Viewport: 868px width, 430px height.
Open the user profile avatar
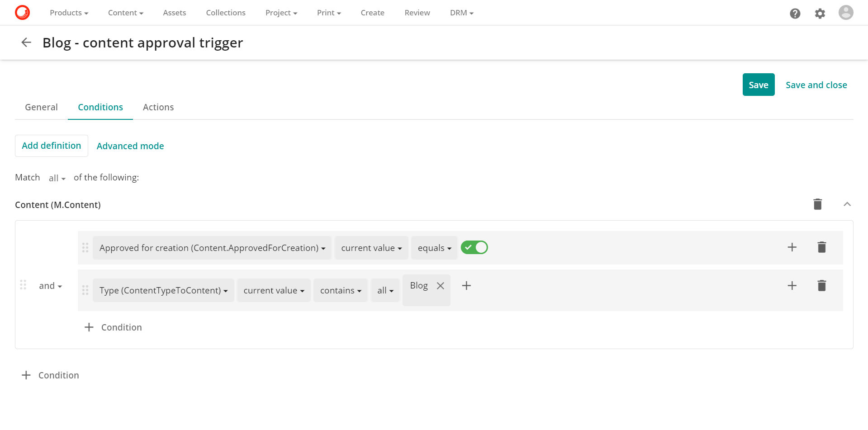(846, 12)
